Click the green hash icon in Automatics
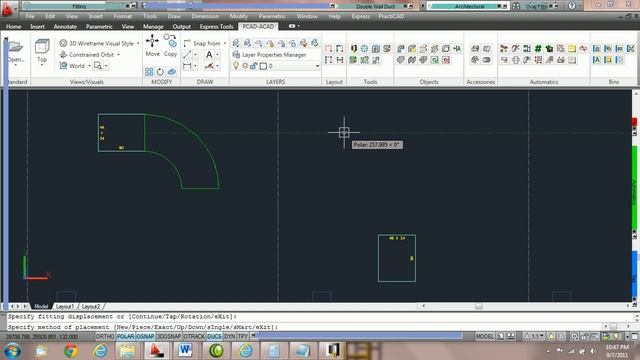640x360 pixels. pos(538,49)
